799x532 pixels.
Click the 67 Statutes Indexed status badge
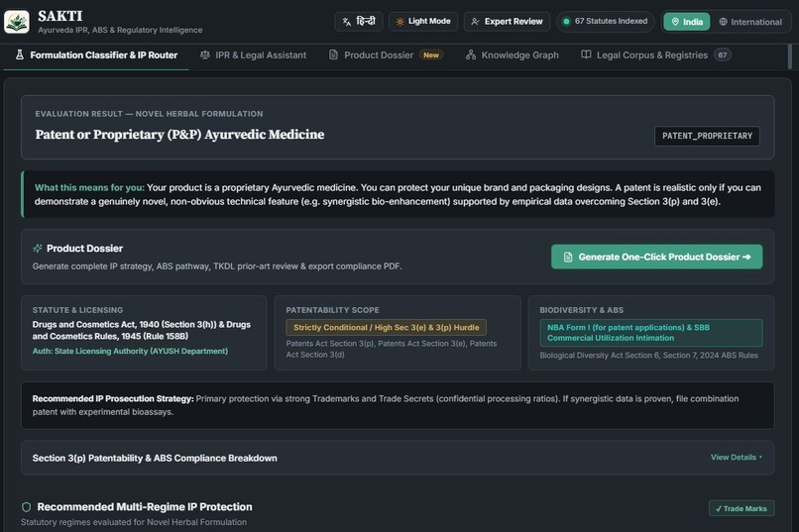click(x=605, y=22)
